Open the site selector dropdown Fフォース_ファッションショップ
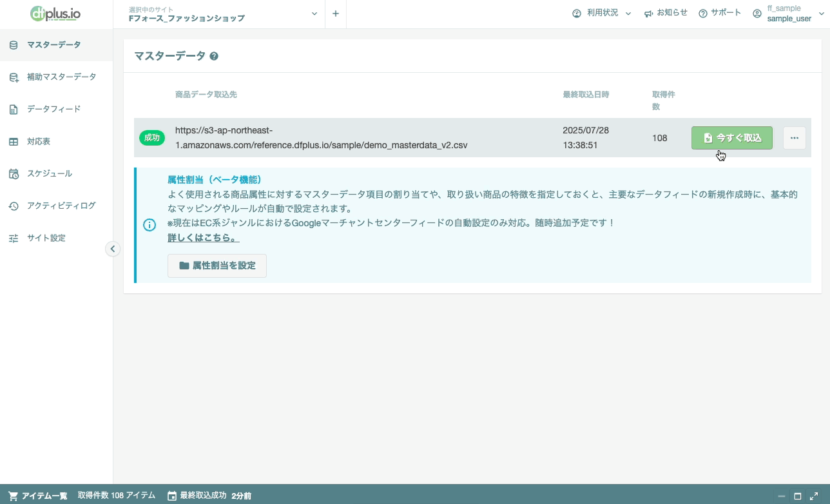This screenshot has height=504, width=830. click(x=219, y=14)
